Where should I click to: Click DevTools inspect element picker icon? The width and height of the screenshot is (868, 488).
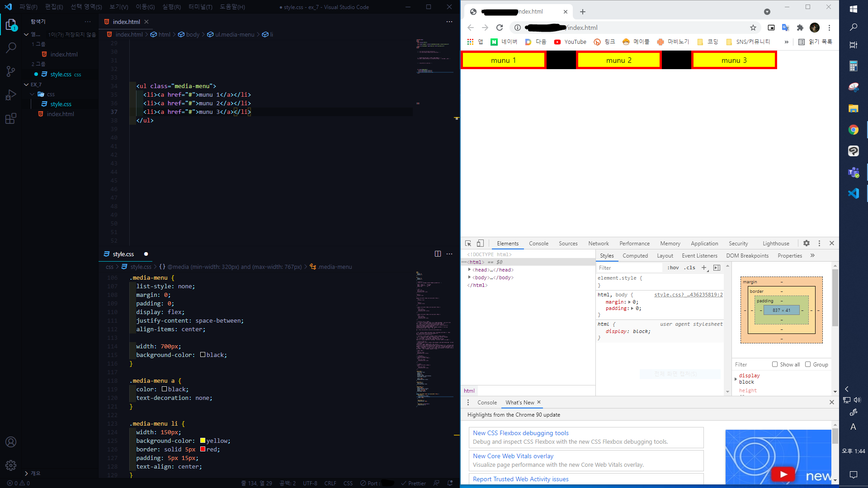[468, 243]
